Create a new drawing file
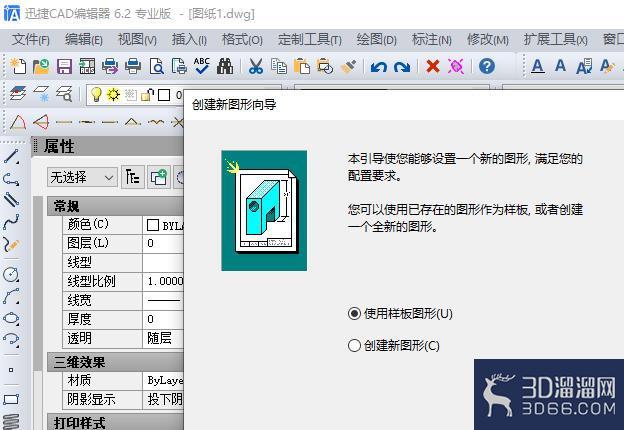Screen dimensions: 624x430 [x=18, y=66]
